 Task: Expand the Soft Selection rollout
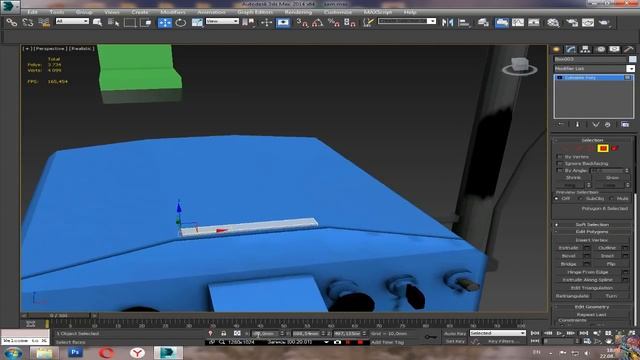click(592, 224)
